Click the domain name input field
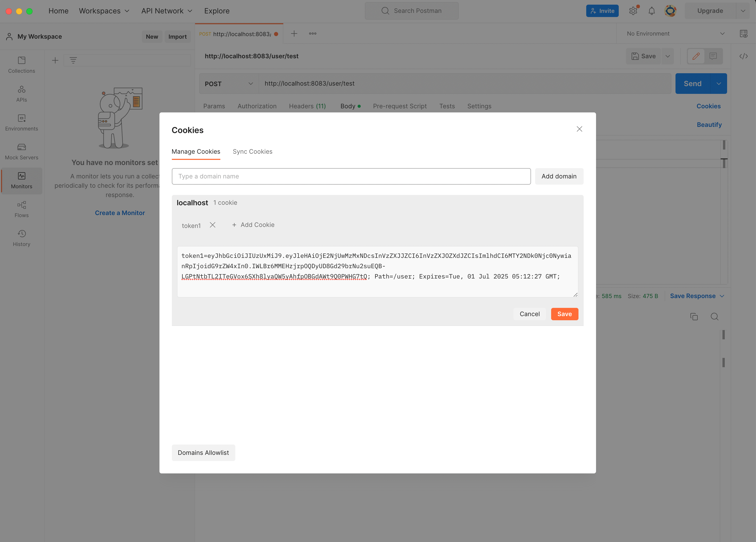The image size is (756, 542). click(351, 176)
